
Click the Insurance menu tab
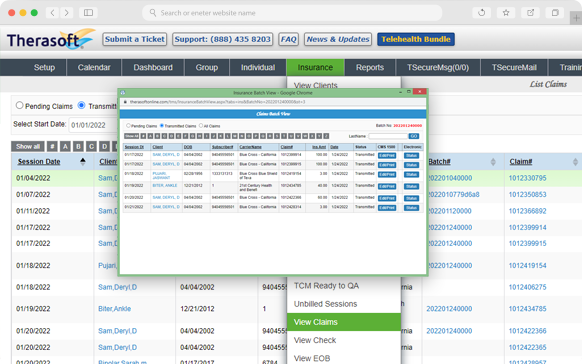click(x=315, y=68)
